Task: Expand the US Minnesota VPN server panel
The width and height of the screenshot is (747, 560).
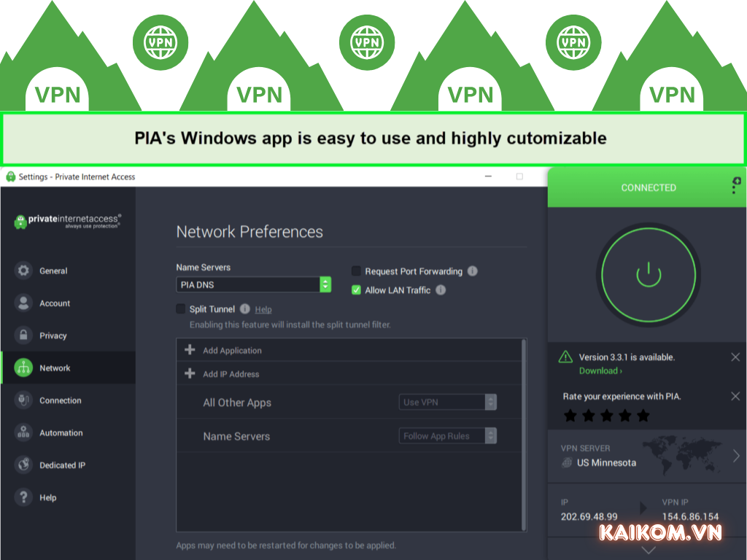Action: point(646,456)
